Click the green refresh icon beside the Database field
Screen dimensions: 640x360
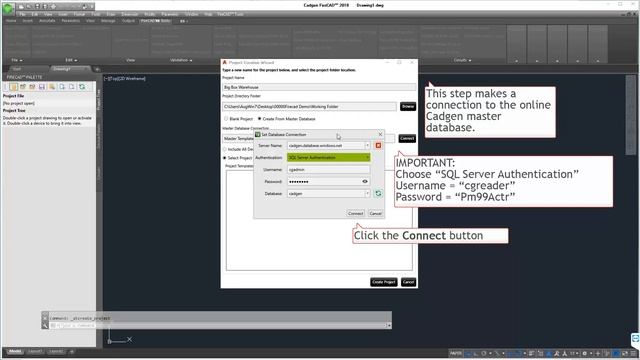pyautogui.click(x=378, y=193)
